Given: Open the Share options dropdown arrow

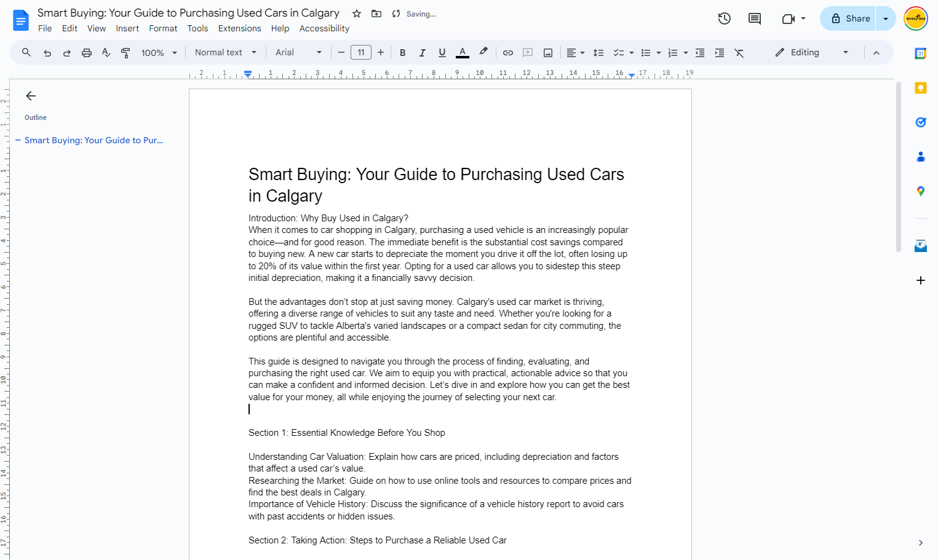Looking at the screenshot, I should [x=886, y=18].
